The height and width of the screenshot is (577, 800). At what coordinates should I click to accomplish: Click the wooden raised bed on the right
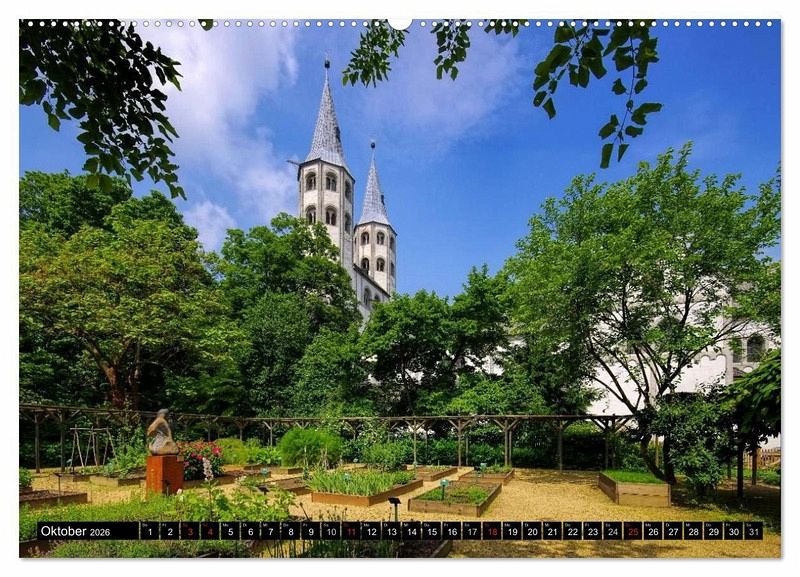click(x=634, y=488)
